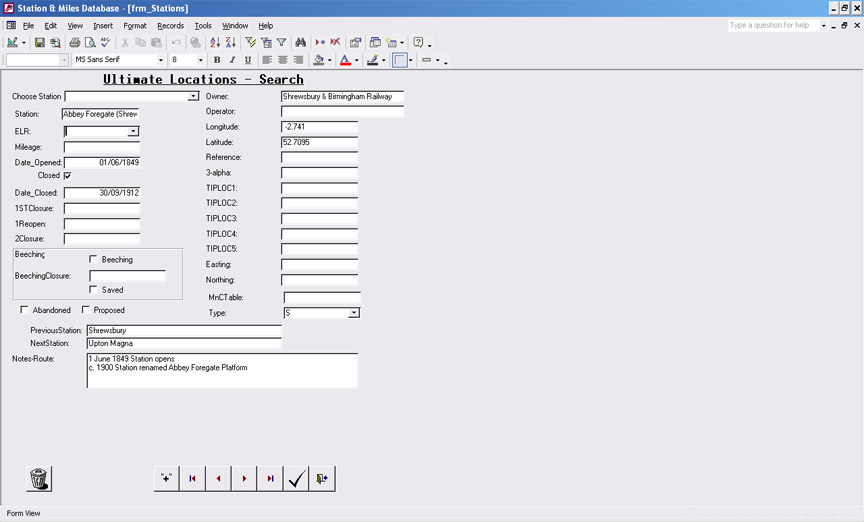Viewport: 864px width, 522px height.
Task: Open the Type dropdown showing S
Action: [354, 313]
